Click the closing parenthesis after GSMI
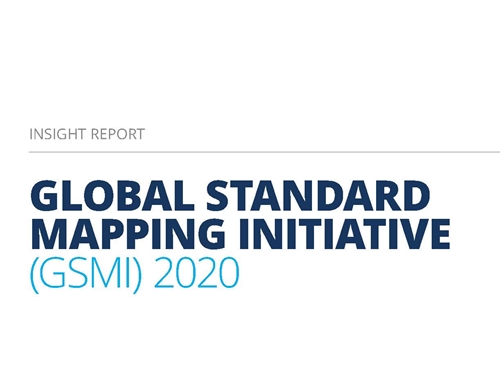 tap(138, 275)
